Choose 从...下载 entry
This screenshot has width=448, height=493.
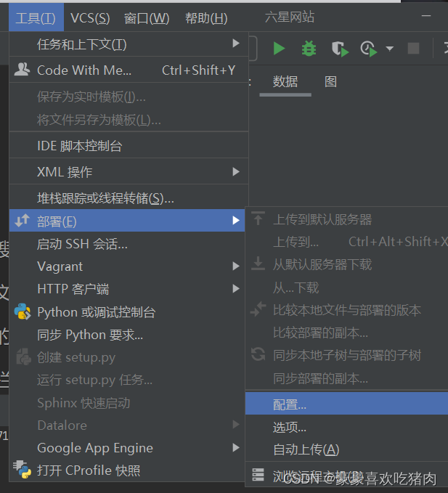click(x=347, y=288)
